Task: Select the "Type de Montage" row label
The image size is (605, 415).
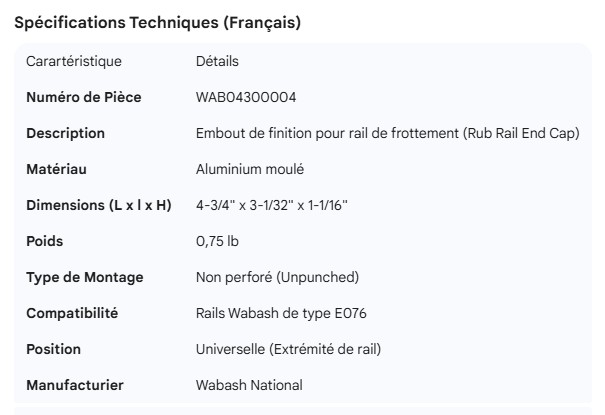Action: pos(84,277)
